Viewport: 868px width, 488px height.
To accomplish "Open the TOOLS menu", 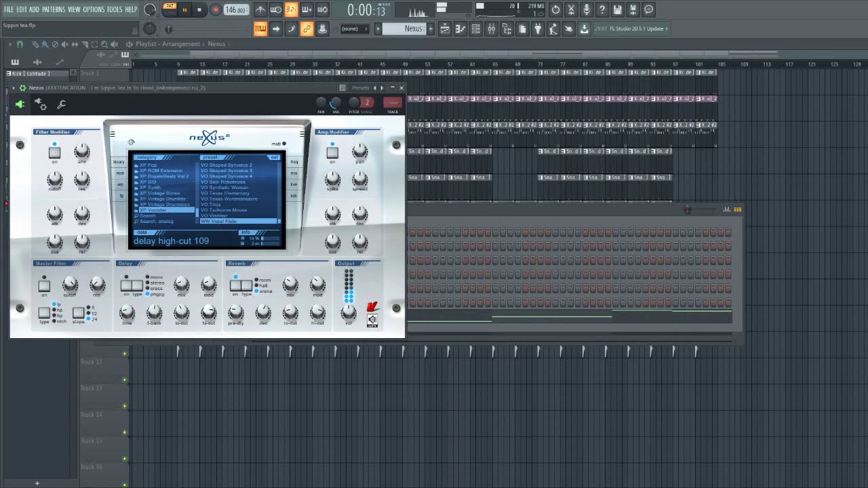I will (115, 9).
